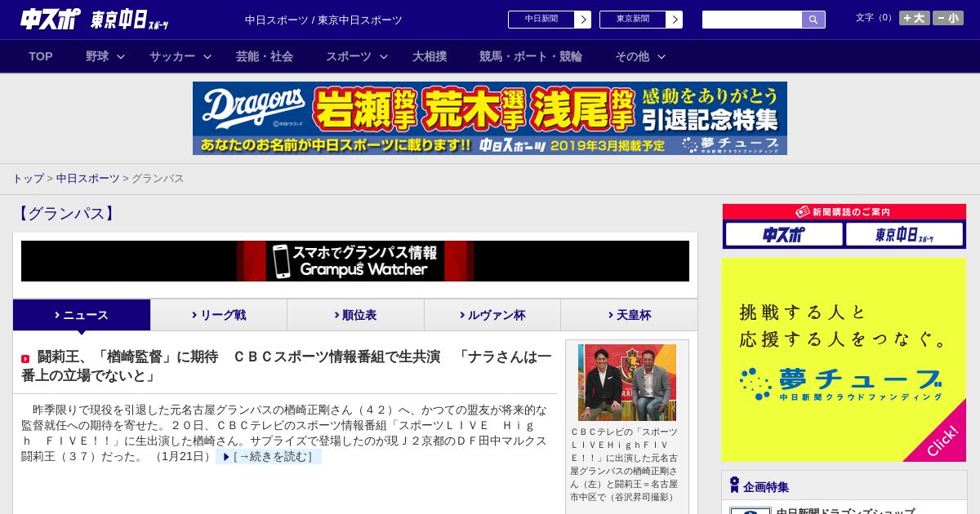Switch to the 天皇杯 tab
The width and height of the screenshot is (980, 514).
tap(629, 315)
